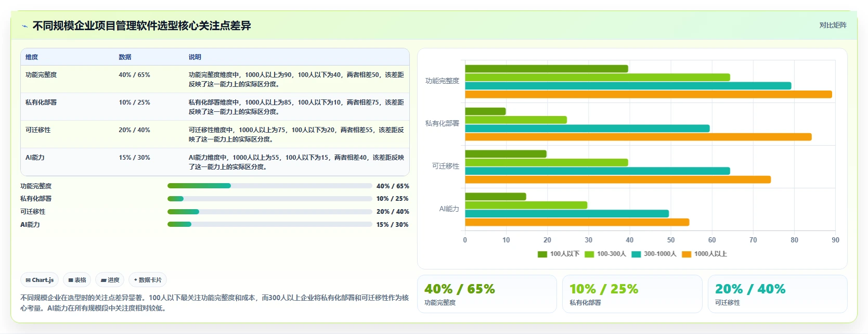Click the 功能完整度 progress bar

coord(269,186)
